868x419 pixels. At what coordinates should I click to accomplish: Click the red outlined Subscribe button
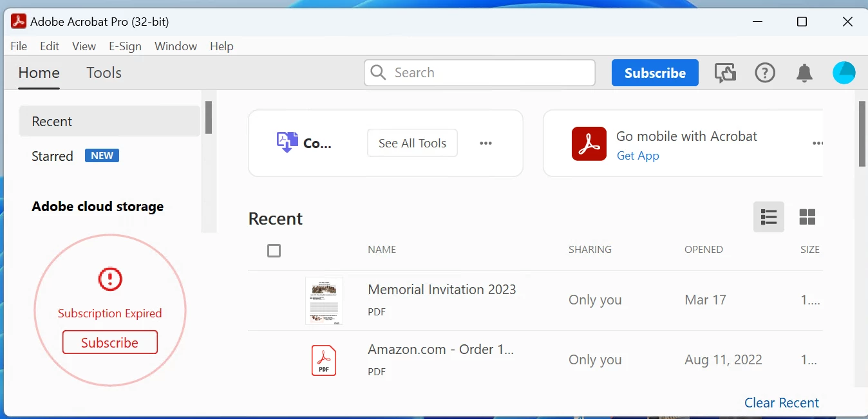pyautogui.click(x=110, y=342)
